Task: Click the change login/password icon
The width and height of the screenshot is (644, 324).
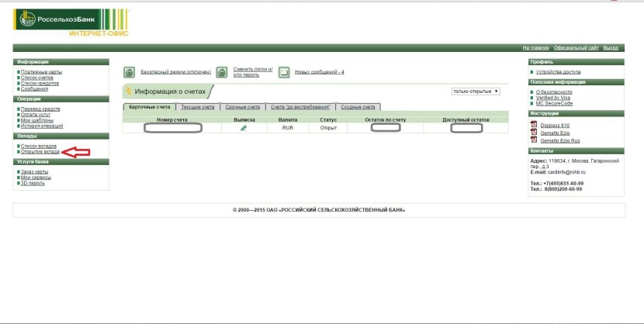Action: coord(221,72)
